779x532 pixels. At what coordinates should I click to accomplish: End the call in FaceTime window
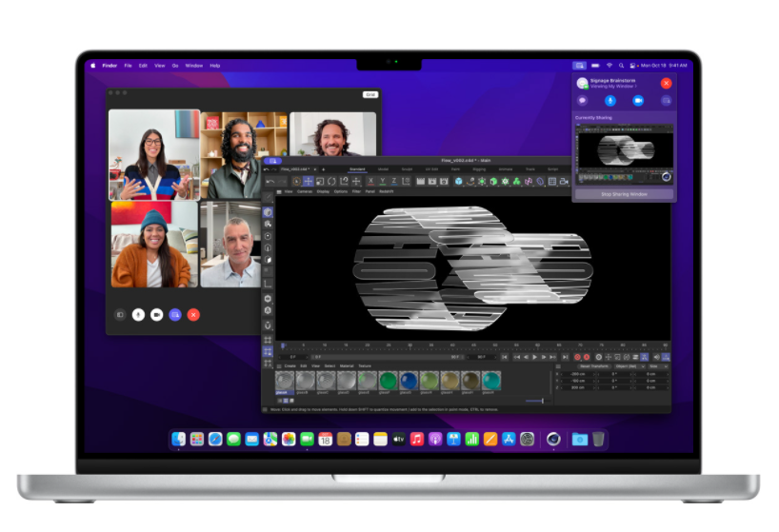[x=193, y=315]
